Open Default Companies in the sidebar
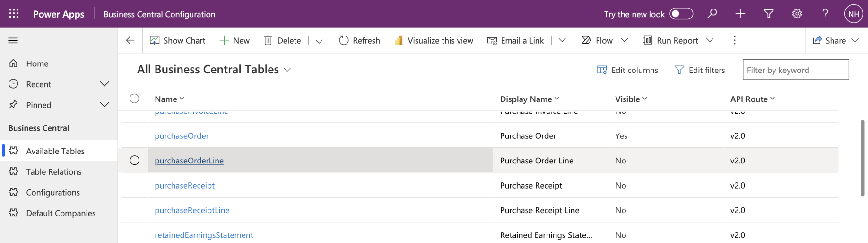The image size is (868, 243). click(61, 213)
